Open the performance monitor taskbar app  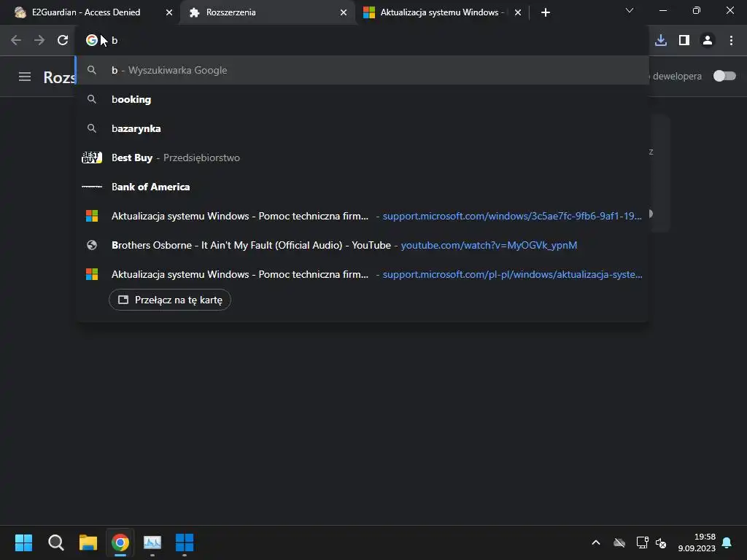(x=152, y=542)
